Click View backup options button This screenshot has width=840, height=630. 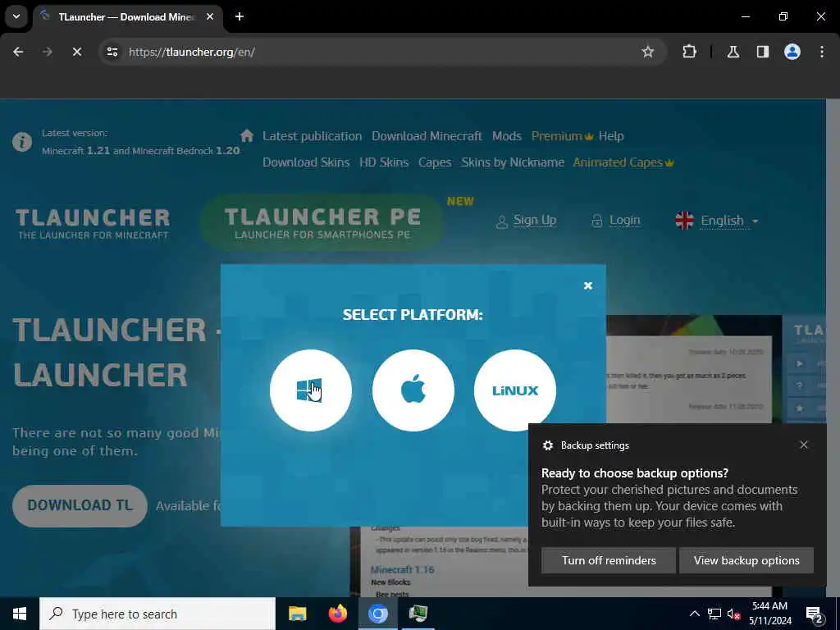(746, 560)
